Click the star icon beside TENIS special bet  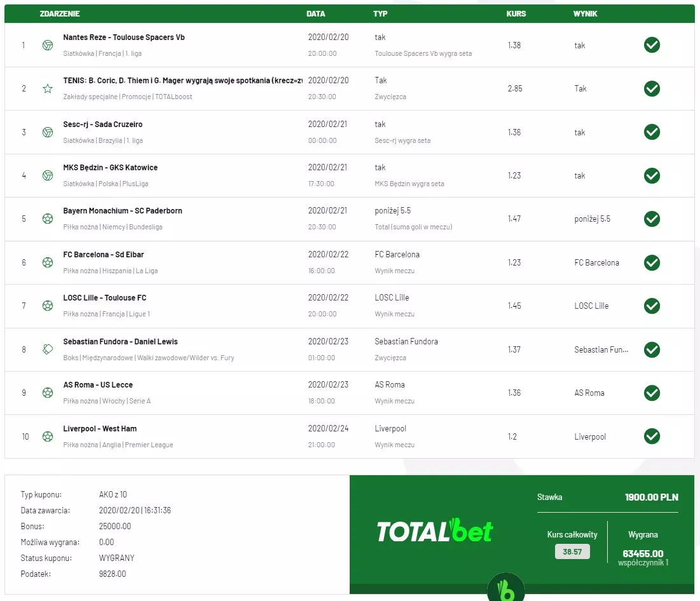[48, 88]
